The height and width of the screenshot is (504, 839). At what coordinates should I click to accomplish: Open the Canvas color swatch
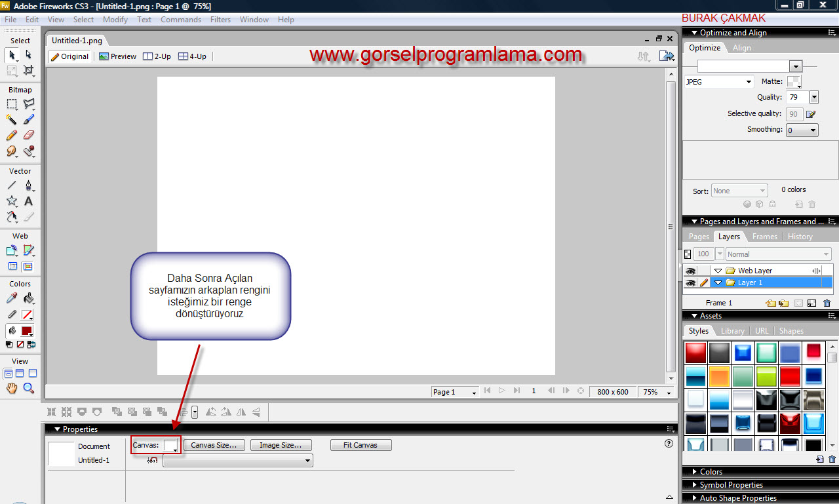click(x=170, y=445)
